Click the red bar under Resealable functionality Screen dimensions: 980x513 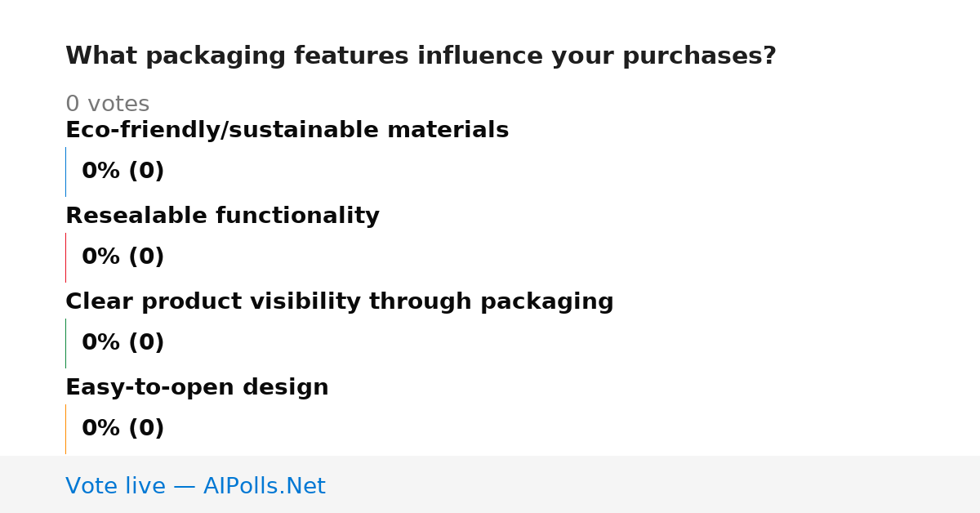coord(65,257)
